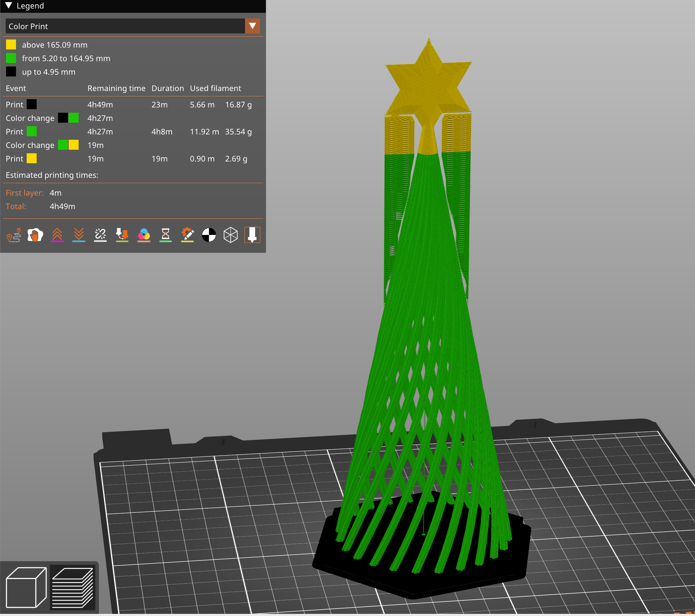Toggle color changes visibility icon
Image resolution: width=695 pixels, height=616 pixels.
point(144,235)
